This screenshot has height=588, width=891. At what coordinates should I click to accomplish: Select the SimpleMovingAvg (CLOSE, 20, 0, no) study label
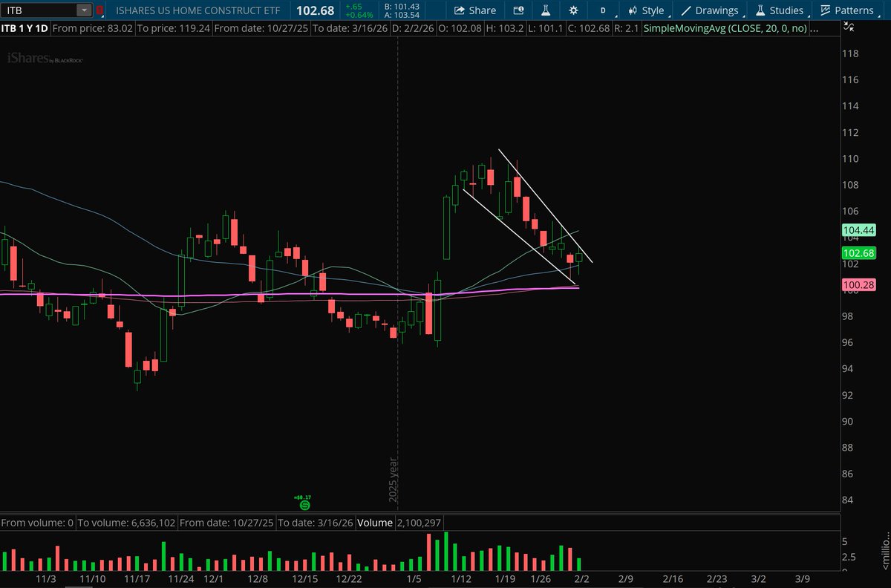[x=724, y=29]
